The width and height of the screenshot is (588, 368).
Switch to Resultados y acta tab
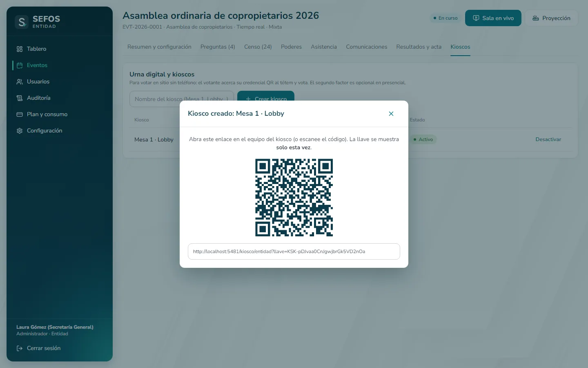click(x=419, y=47)
